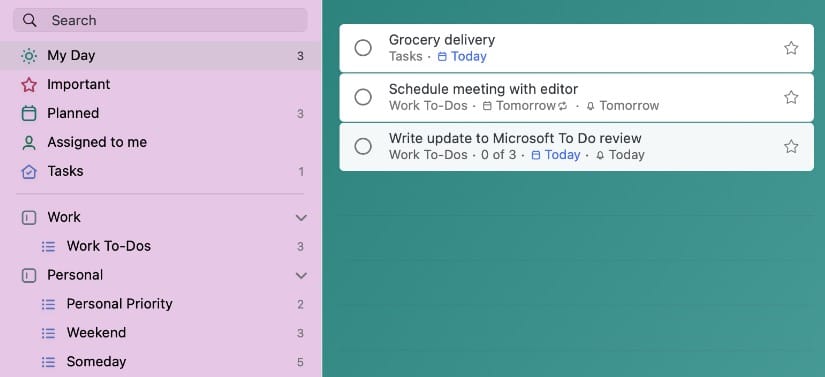
Task: Click the Tasks house icon
Action: 29,171
